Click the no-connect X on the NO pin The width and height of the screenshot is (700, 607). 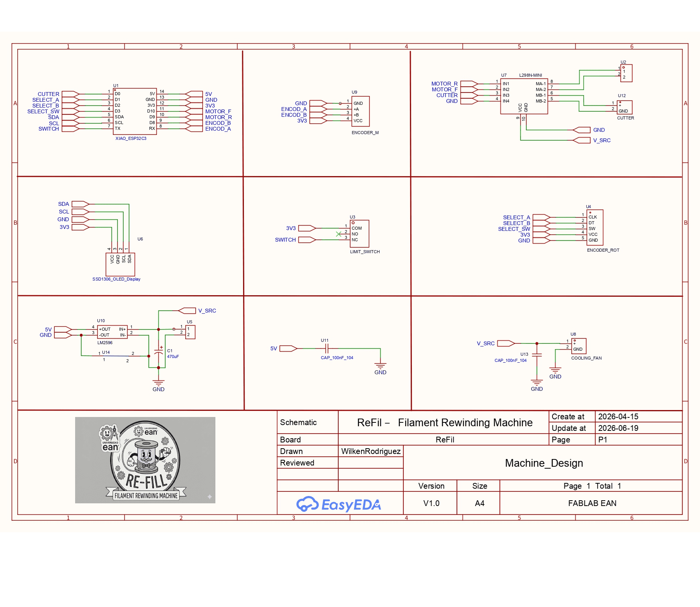coord(339,234)
